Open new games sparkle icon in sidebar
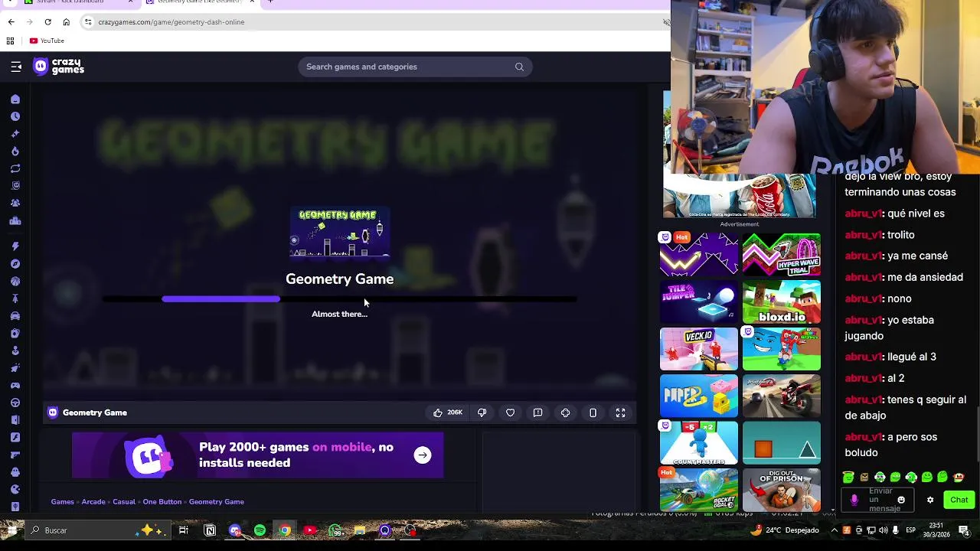This screenshot has width=980, height=551. tap(15, 134)
